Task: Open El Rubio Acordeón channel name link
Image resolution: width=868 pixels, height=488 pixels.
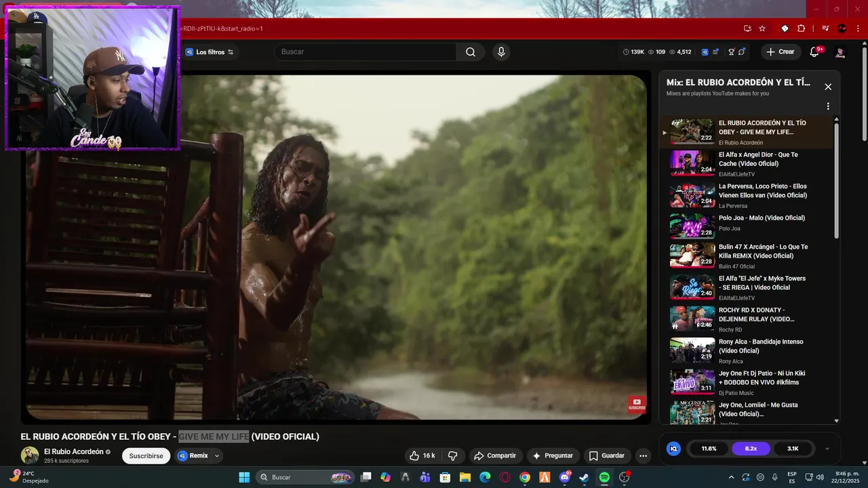Action: (74, 451)
